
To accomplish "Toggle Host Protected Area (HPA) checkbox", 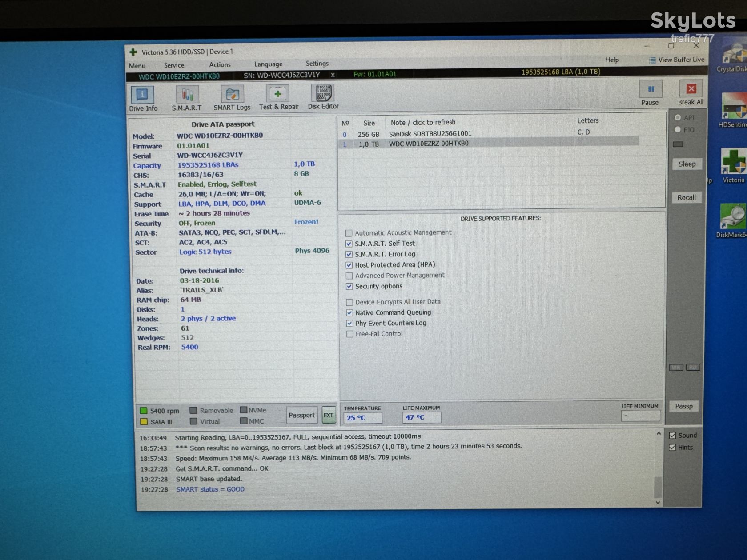I will pyautogui.click(x=349, y=265).
